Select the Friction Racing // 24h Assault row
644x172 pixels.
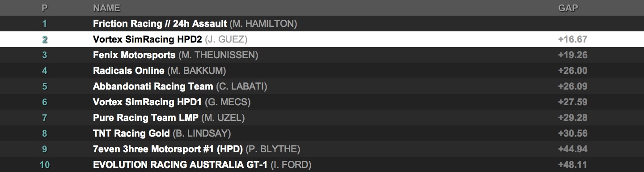322,23
